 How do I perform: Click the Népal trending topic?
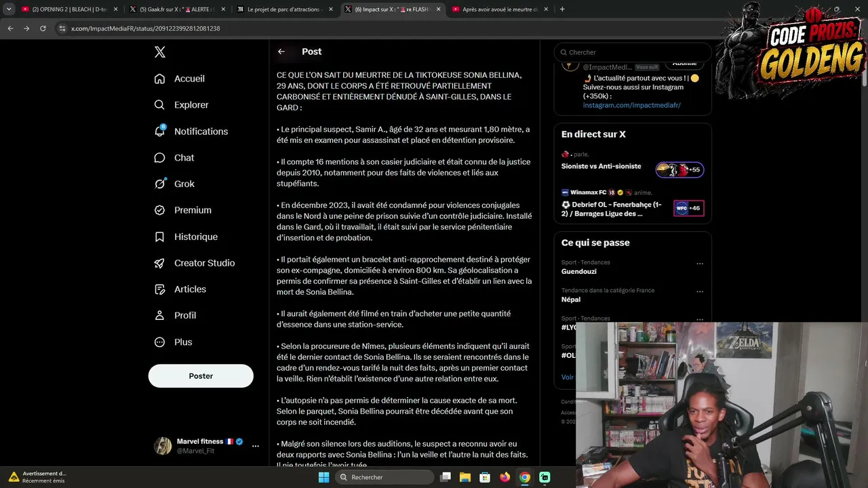click(571, 300)
